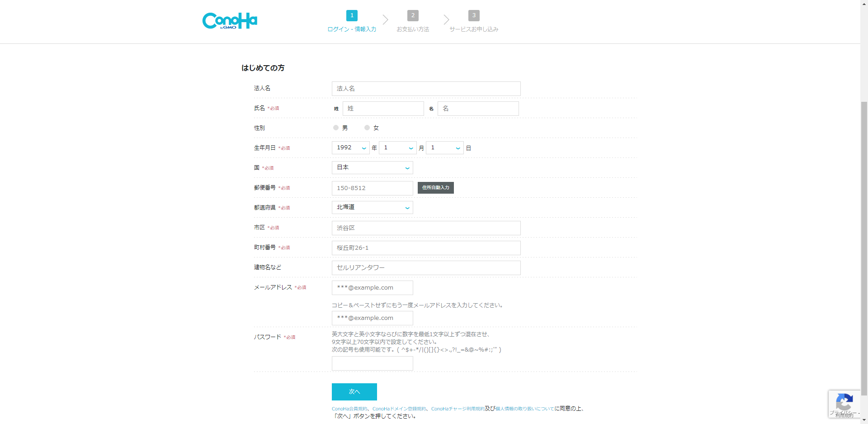
Task: Select the 女 gender radio button
Action: 367,128
